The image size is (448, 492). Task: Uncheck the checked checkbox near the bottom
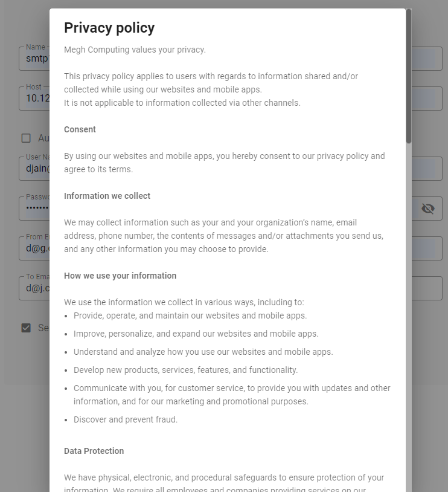(x=26, y=328)
